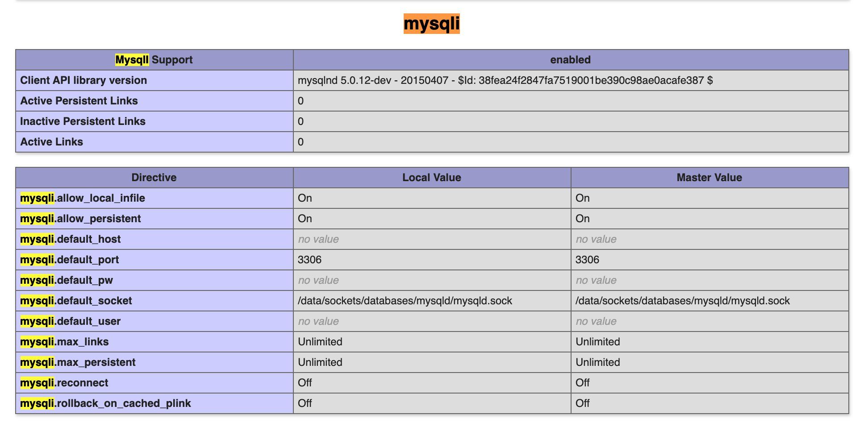
Task: Click local Unlimited for max_persistent
Action: pos(320,362)
